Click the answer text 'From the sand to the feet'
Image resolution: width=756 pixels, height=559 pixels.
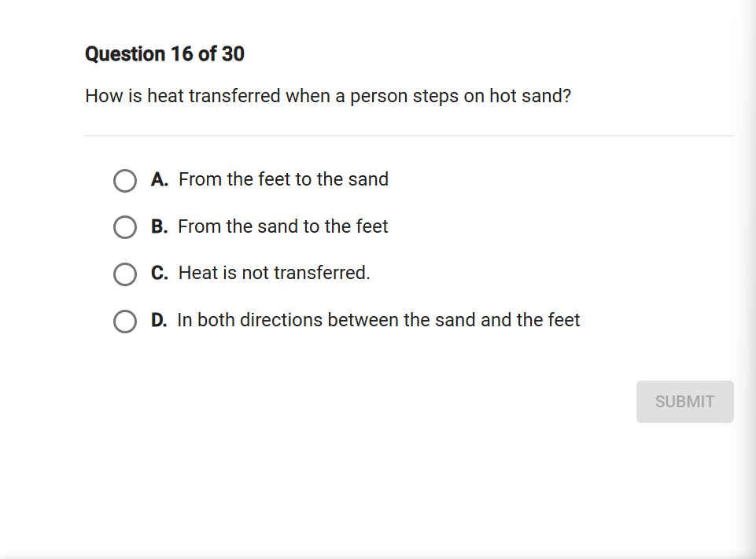click(283, 227)
